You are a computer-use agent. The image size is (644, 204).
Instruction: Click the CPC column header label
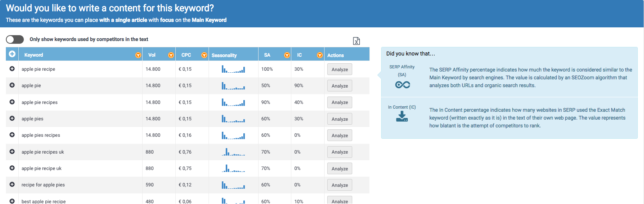[x=186, y=55]
